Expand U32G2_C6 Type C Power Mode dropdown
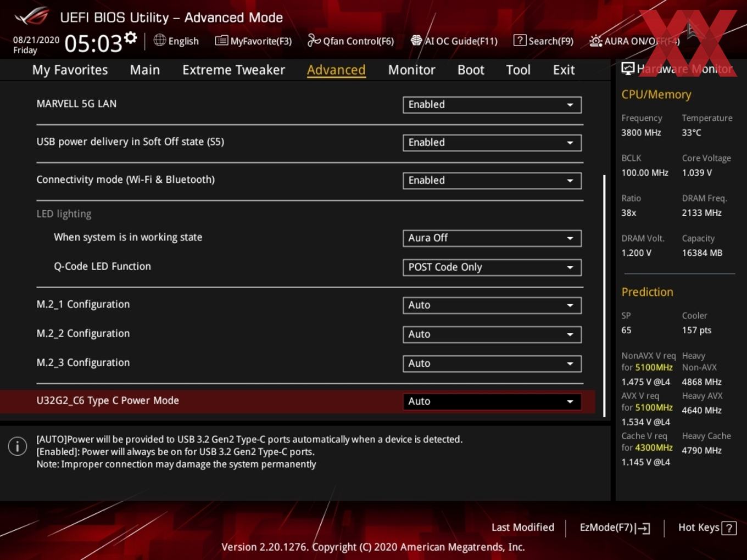The width and height of the screenshot is (747, 560). click(492, 401)
